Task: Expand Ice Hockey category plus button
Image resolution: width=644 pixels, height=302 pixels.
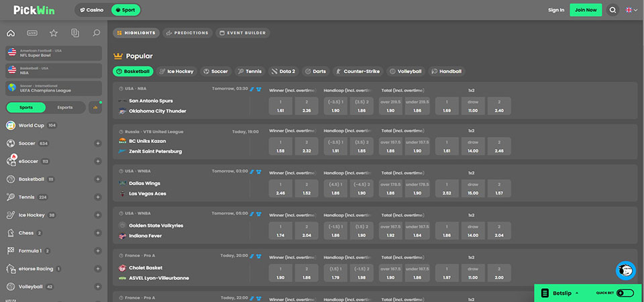Action: (x=98, y=215)
